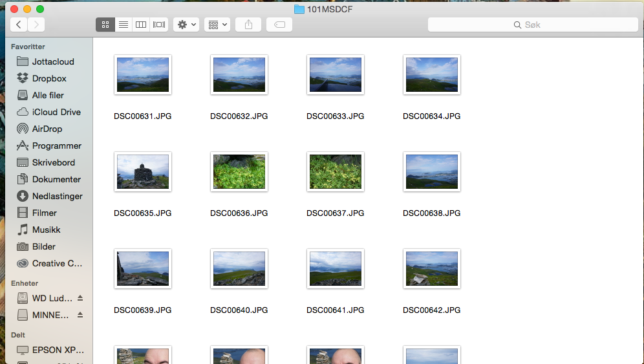The image size is (644, 364).
Task: Open iCloud Drive in sidebar
Action: tap(49, 112)
